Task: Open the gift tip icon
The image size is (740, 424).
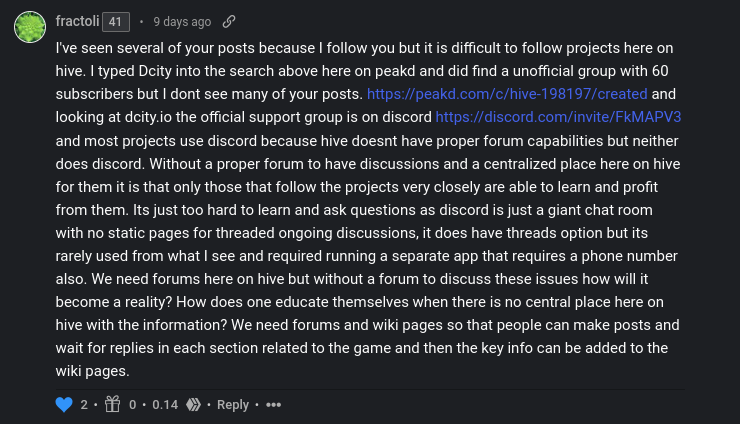Action: point(112,404)
